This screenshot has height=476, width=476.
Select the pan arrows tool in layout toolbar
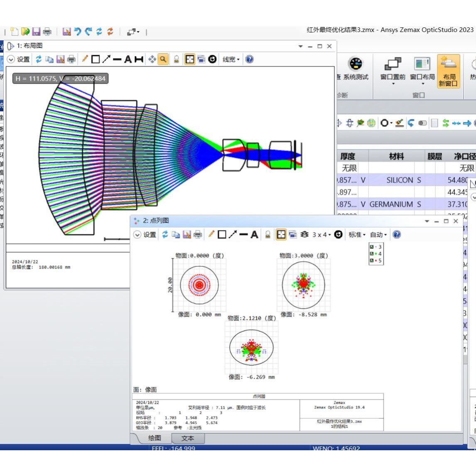click(x=152, y=59)
